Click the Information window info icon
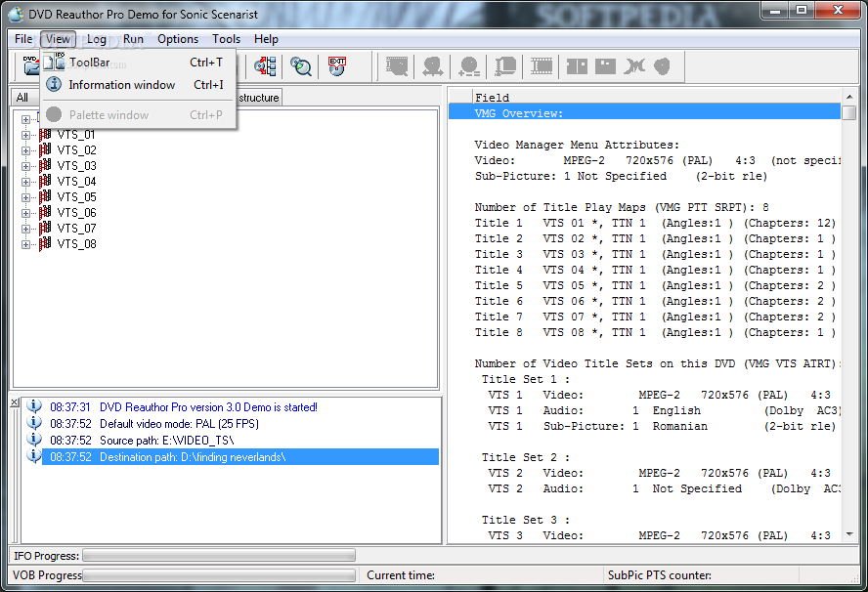This screenshot has height=592, width=868. coord(54,84)
